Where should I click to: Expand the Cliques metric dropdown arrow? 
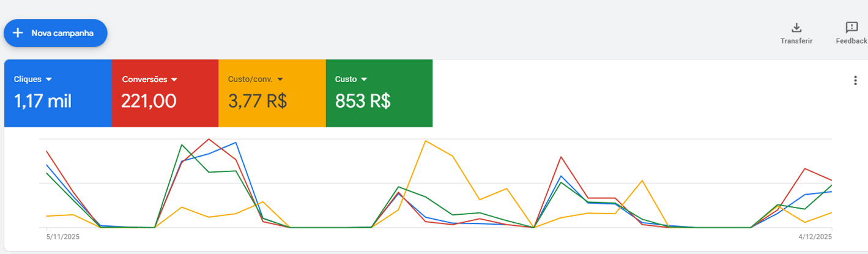49,80
